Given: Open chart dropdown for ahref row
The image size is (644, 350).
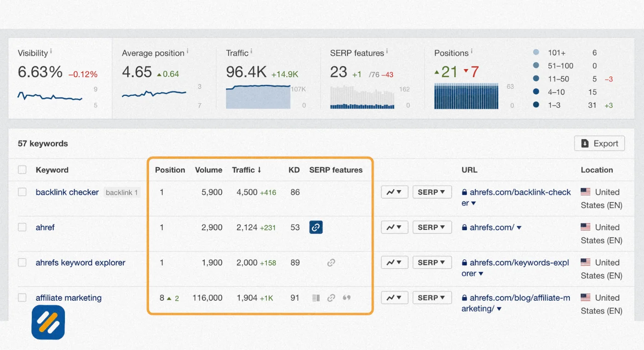Looking at the screenshot, I should [x=395, y=227].
